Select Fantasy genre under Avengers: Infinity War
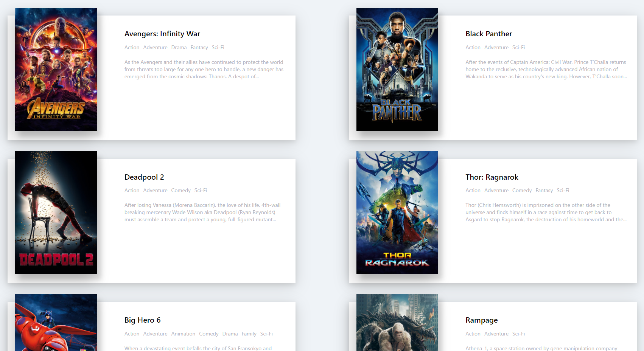644x351 pixels. pos(199,47)
